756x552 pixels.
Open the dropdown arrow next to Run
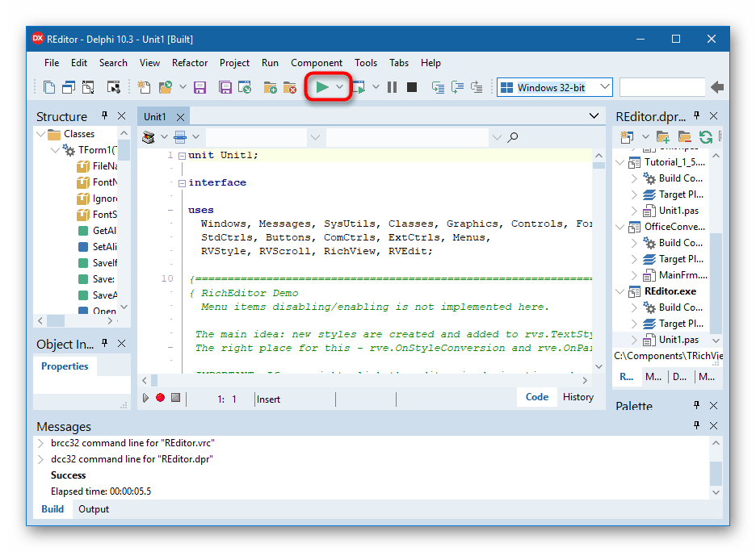340,87
